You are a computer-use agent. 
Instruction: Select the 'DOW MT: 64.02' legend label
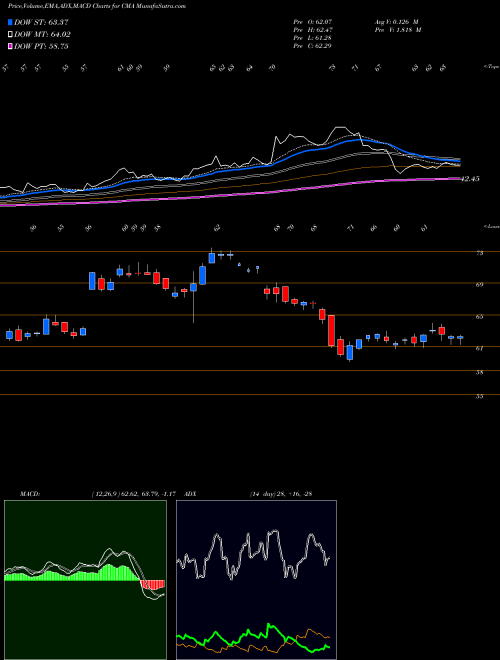click(x=42, y=35)
